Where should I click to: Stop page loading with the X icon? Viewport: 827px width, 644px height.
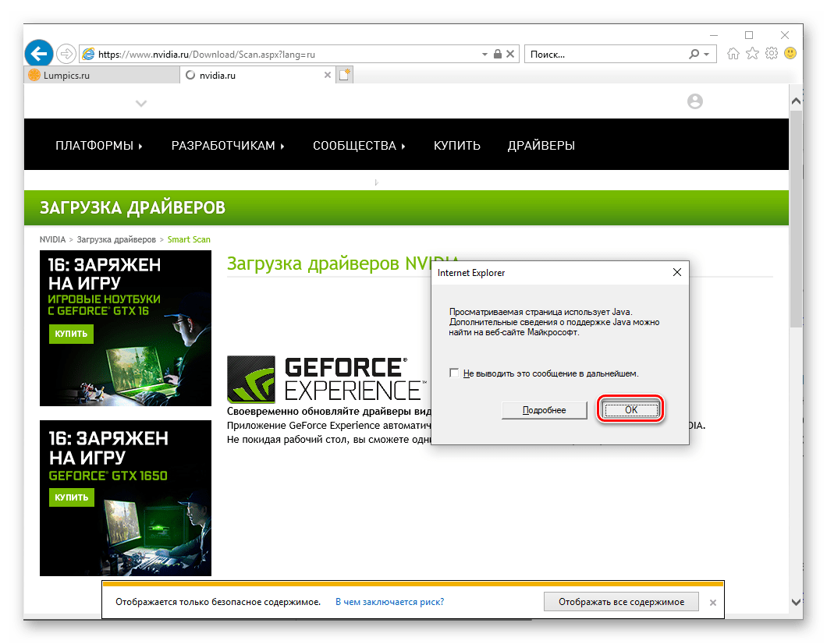tap(511, 54)
